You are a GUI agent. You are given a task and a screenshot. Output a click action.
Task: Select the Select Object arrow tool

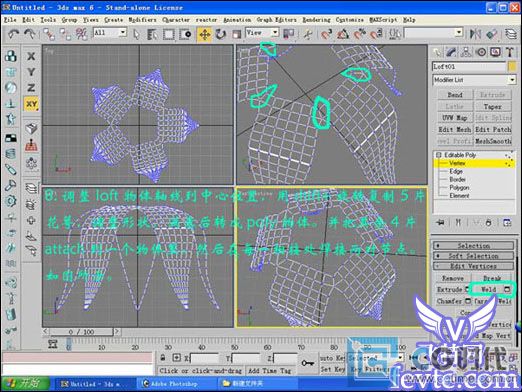click(x=136, y=34)
